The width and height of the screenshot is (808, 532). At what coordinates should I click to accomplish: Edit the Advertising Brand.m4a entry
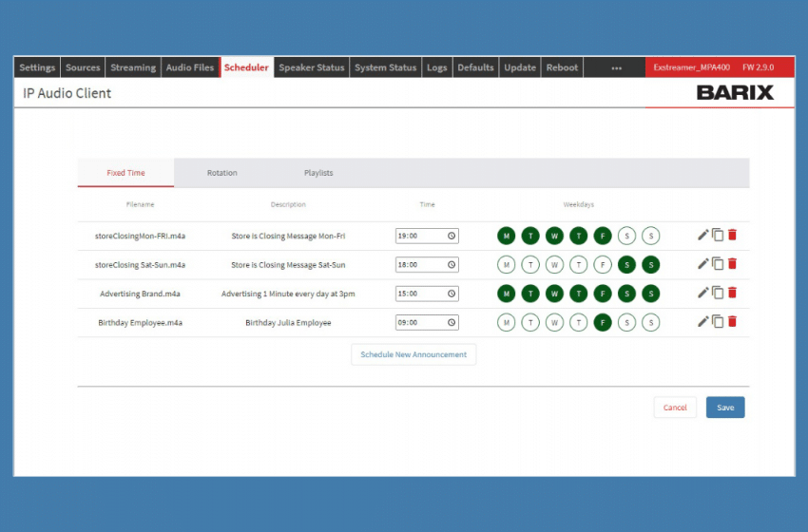pos(702,293)
